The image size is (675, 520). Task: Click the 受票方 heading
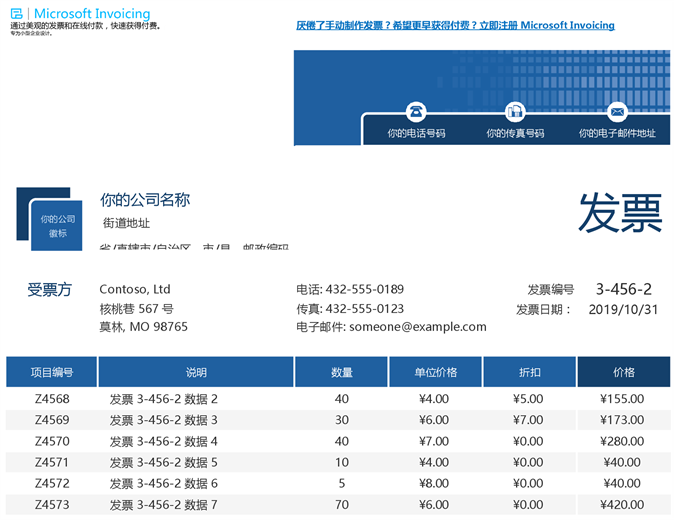[x=50, y=290]
